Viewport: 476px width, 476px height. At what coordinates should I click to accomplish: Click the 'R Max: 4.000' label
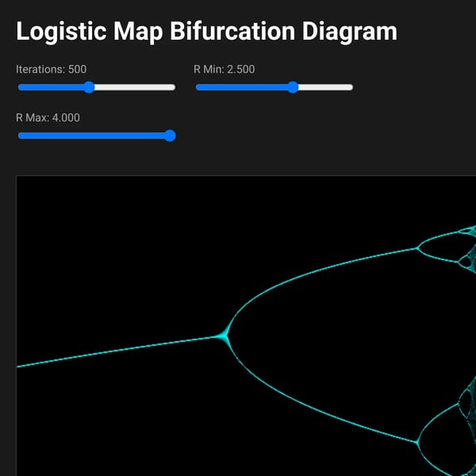click(x=48, y=117)
